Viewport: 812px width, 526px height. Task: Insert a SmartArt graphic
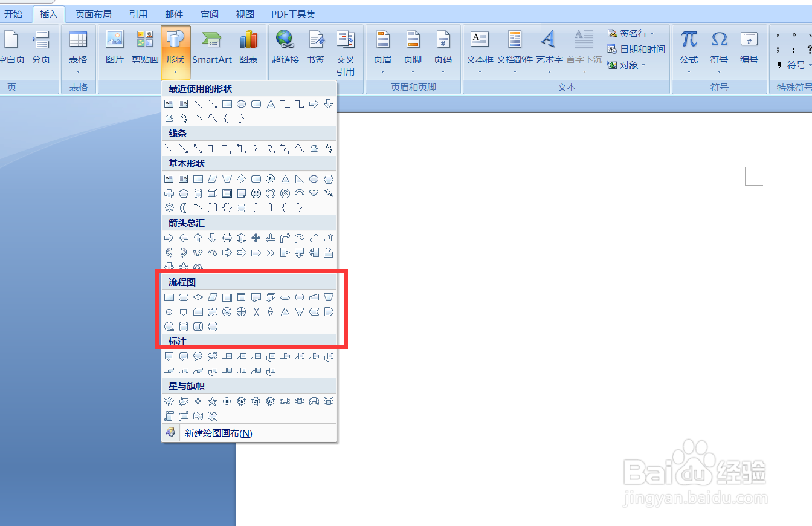212,48
